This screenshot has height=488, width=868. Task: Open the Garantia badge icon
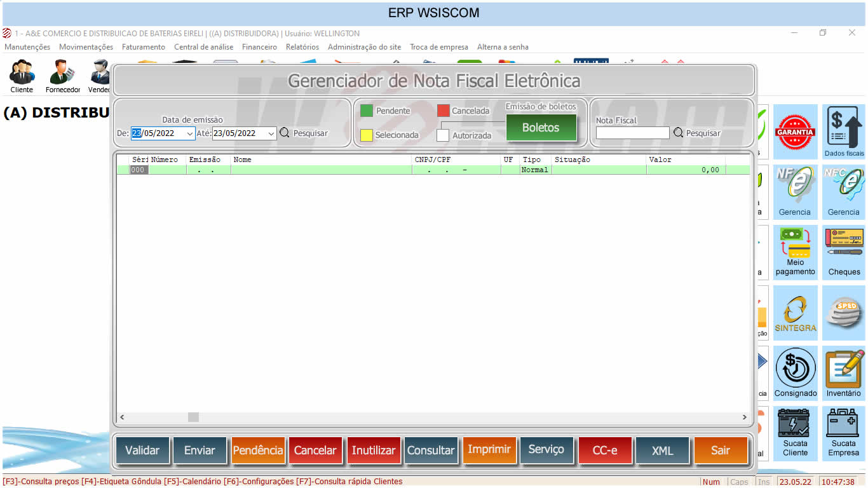(795, 132)
